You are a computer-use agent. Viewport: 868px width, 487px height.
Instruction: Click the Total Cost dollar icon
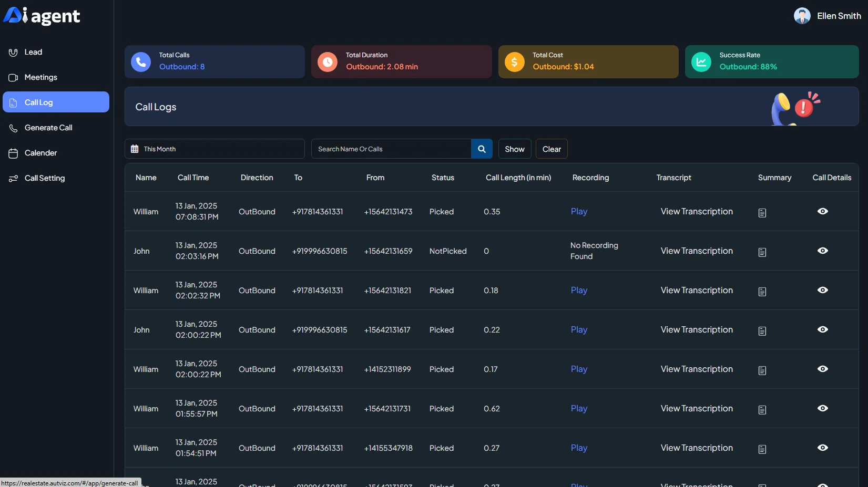pyautogui.click(x=515, y=62)
